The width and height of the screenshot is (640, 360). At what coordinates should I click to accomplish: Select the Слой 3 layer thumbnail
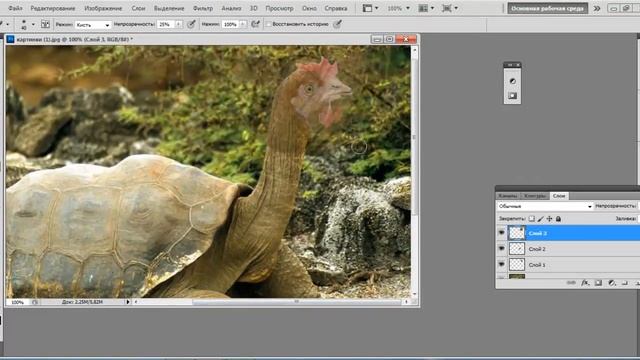pyautogui.click(x=517, y=233)
